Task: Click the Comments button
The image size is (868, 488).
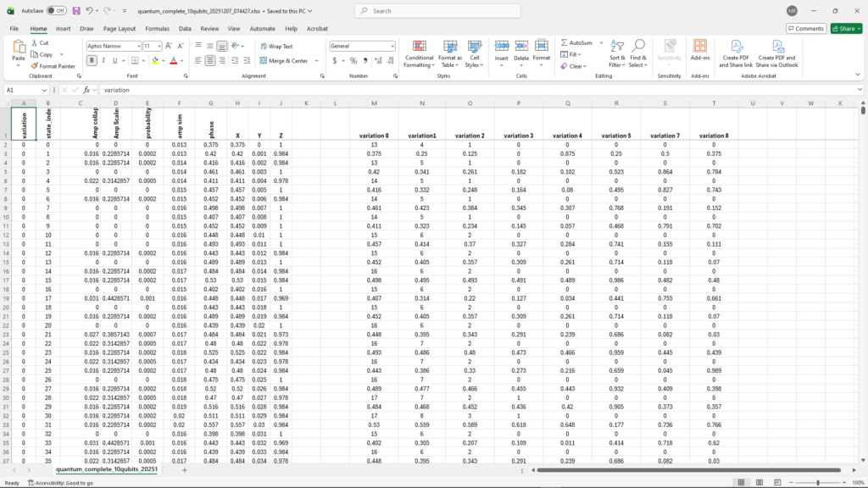Action: [x=805, y=28]
